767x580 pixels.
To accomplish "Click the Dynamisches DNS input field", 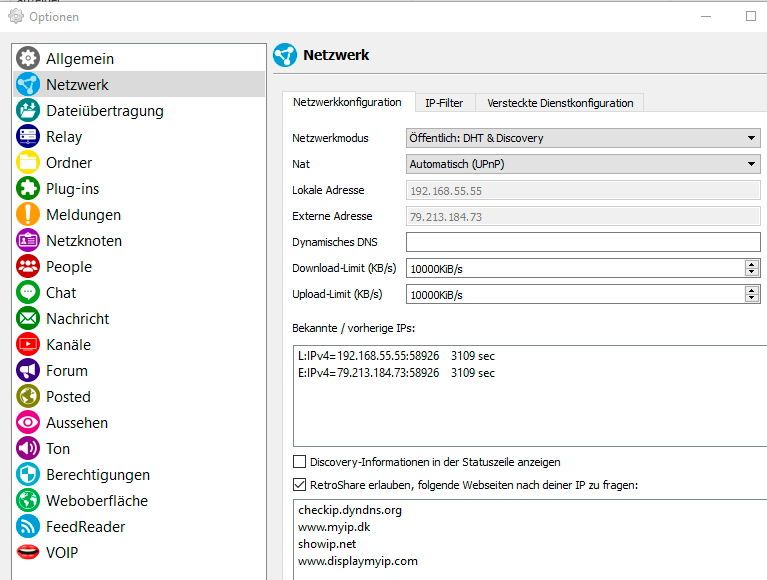I will (583, 242).
